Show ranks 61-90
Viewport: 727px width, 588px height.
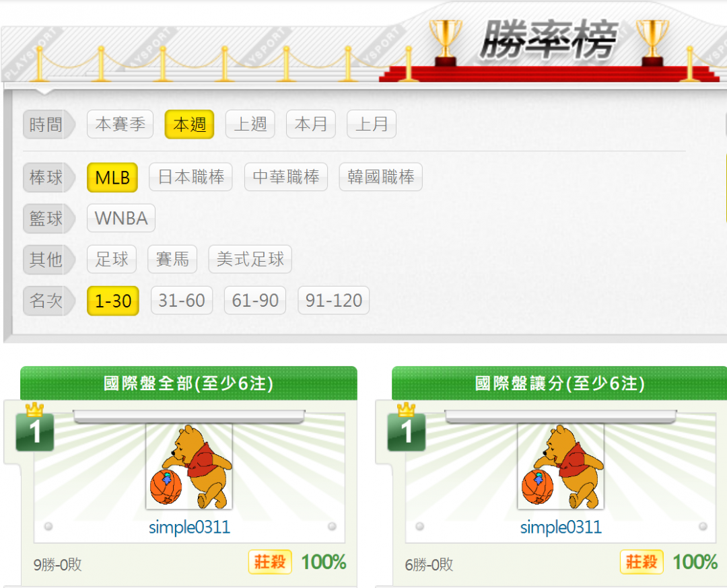tap(255, 301)
